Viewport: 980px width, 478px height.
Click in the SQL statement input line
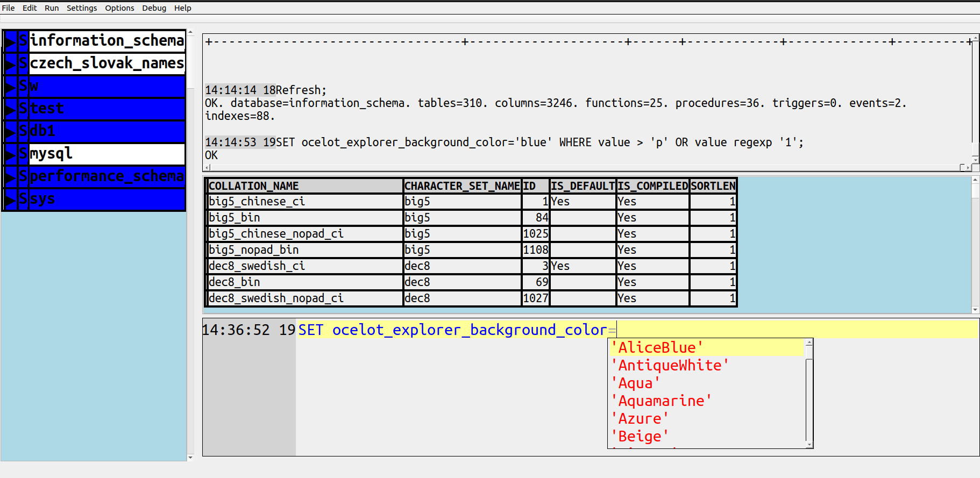[637, 330]
